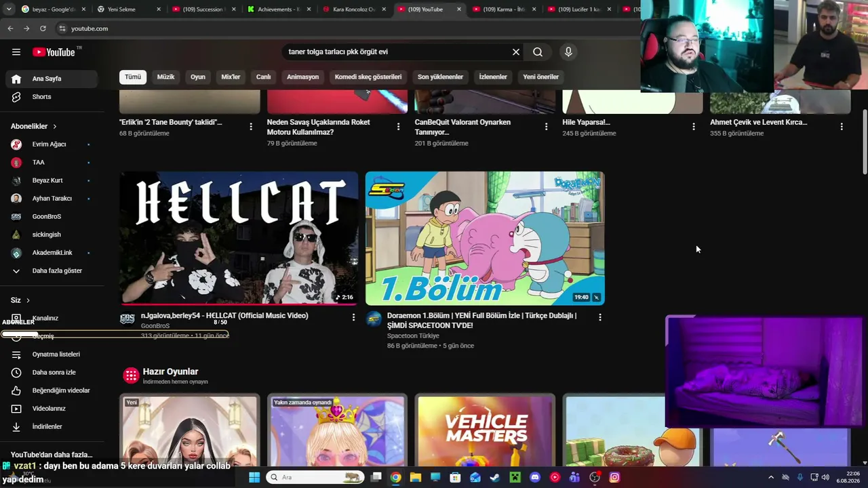
Task: Show hidden system tray icons
Action: tap(771, 477)
